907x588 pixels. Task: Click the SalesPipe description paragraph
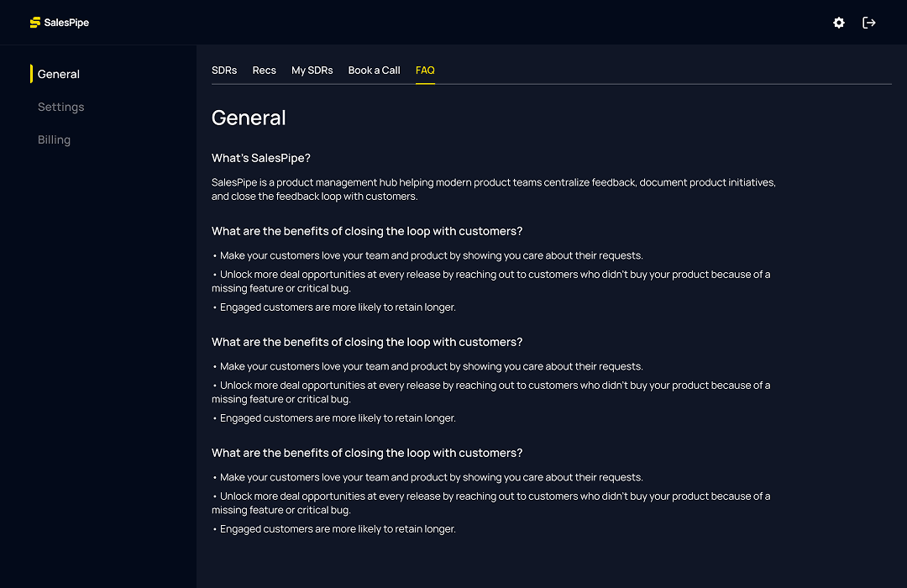pyautogui.click(x=494, y=188)
